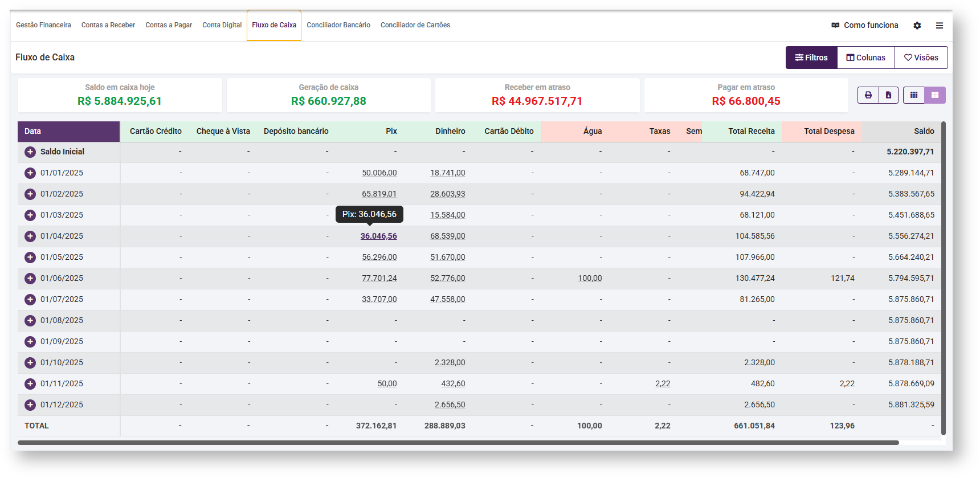Expand the 01/11/2025 row

30,384
